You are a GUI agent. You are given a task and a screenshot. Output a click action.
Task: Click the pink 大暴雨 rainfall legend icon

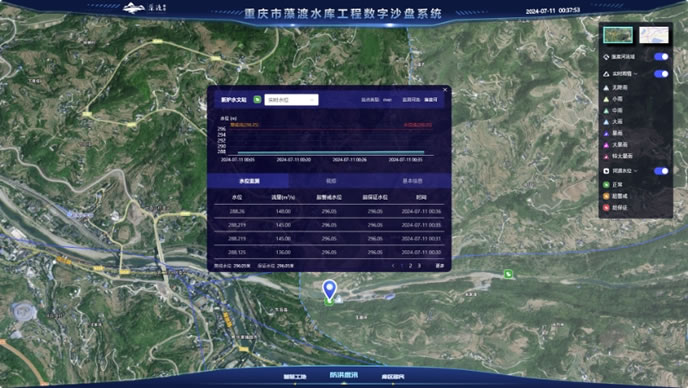coord(606,144)
